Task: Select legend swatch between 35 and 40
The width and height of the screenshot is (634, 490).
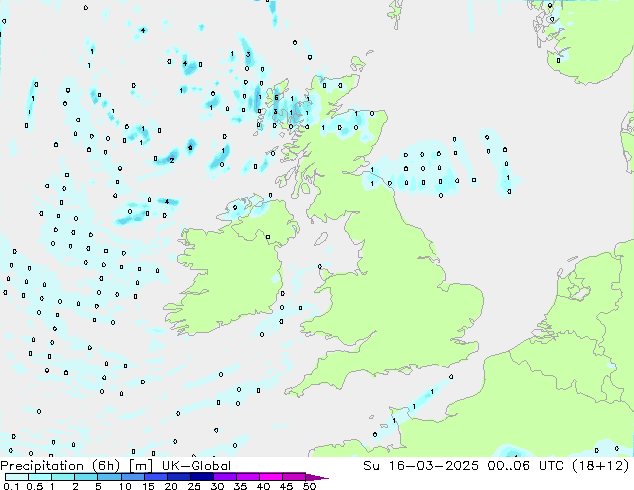Action: pyautogui.click(x=248, y=477)
